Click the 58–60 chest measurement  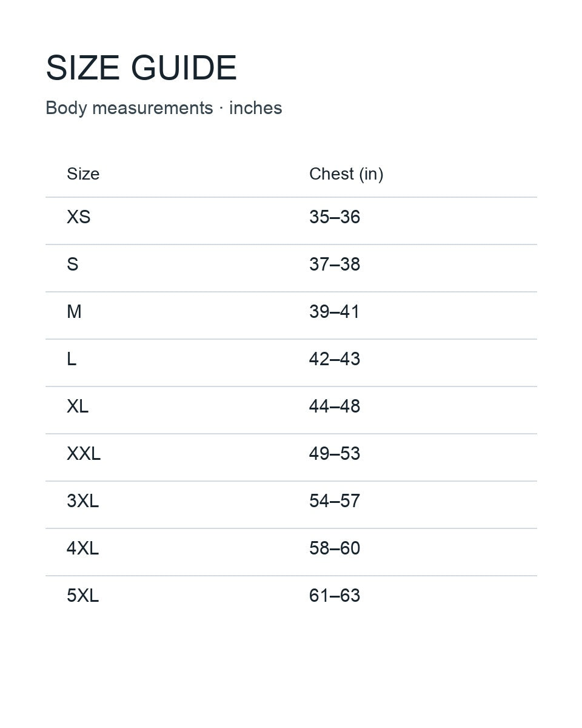point(335,548)
